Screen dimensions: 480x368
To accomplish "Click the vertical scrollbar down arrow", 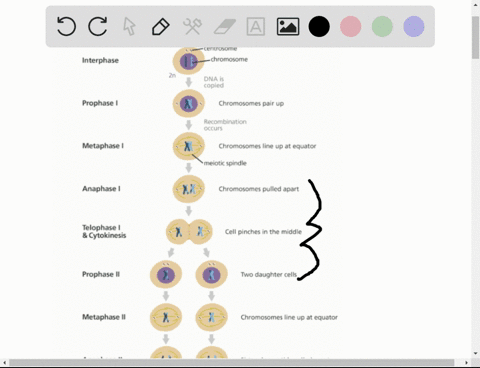I will coord(475,353).
